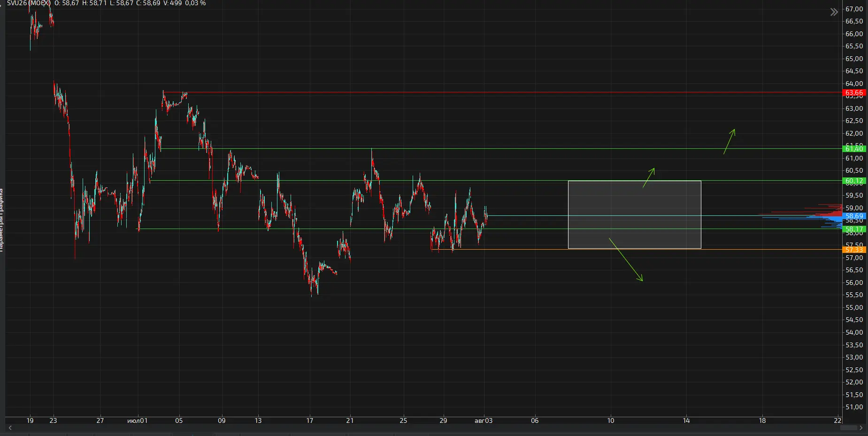868x436 pixels.
Task: Click the green 60,12 price label
Action: tap(854, 181)
